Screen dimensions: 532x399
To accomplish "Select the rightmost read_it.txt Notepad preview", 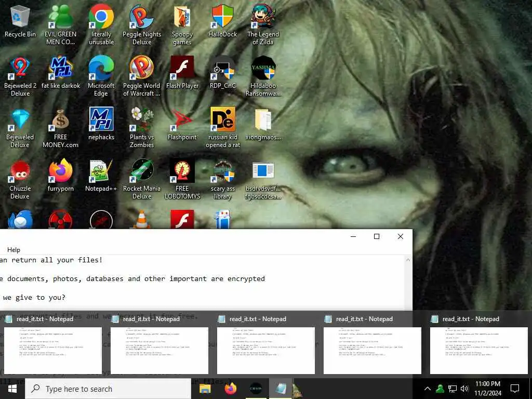I will [478, 351].
